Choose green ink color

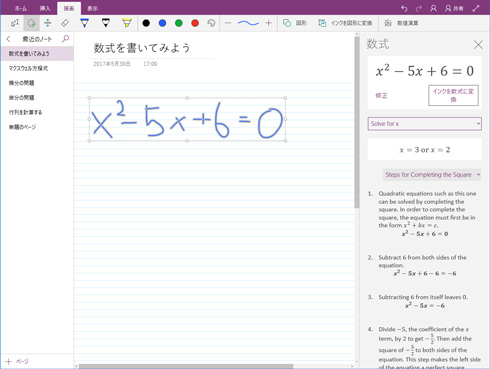point(179,23)
